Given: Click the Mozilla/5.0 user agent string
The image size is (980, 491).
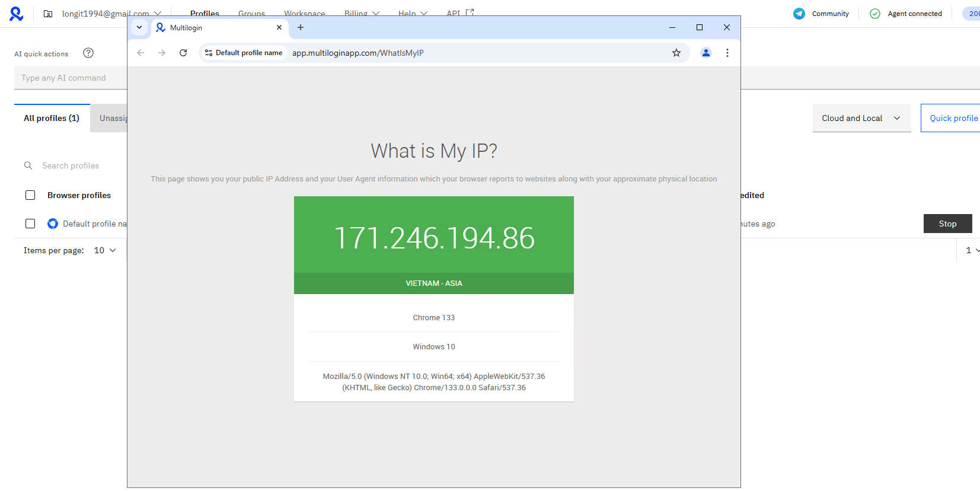Looking at the screenshot, I should 434,382.
